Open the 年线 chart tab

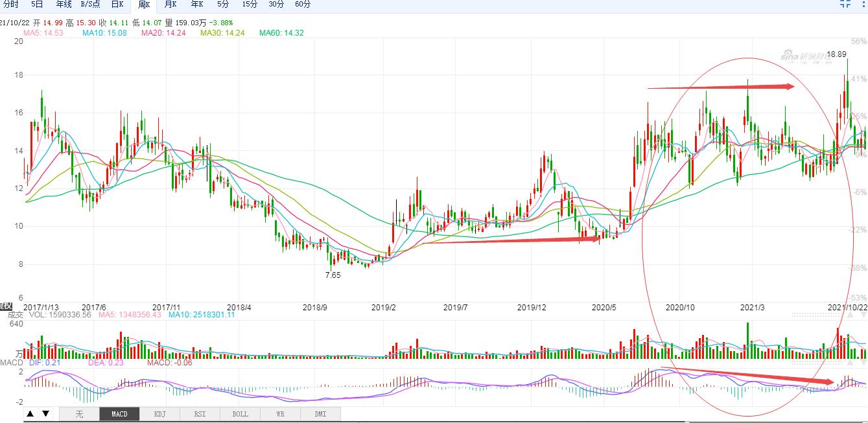pos(64,5)
